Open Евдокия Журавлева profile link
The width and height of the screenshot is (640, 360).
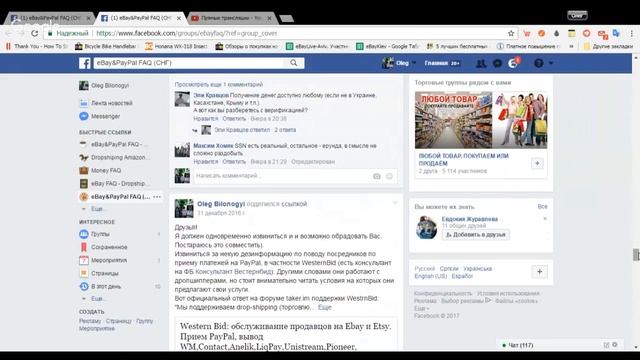click(x=469, y=219)
